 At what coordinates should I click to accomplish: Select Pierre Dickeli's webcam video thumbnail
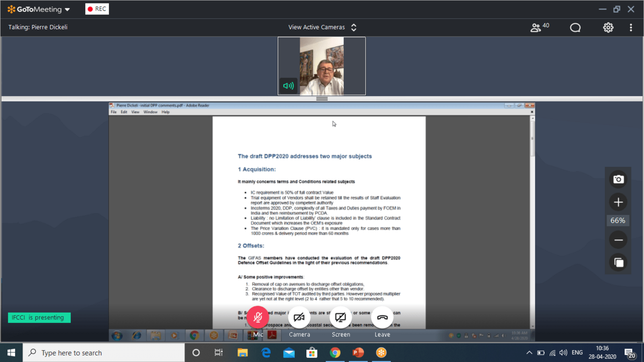point(321,66)
